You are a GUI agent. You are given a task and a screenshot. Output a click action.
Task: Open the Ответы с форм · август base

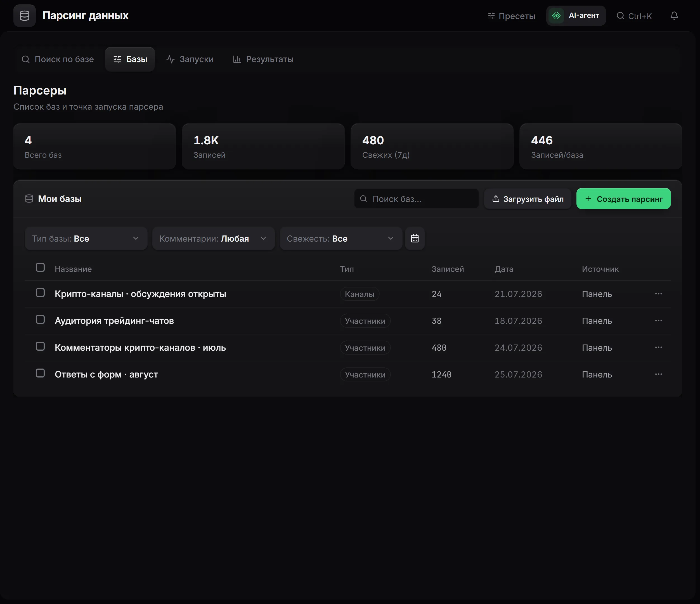click(107, 374)
